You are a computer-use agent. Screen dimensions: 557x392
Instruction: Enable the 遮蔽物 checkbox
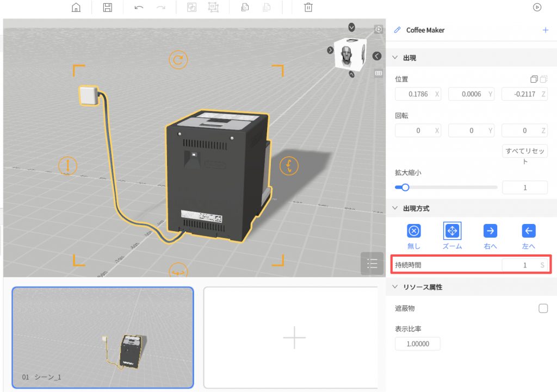tap(542, 308)
